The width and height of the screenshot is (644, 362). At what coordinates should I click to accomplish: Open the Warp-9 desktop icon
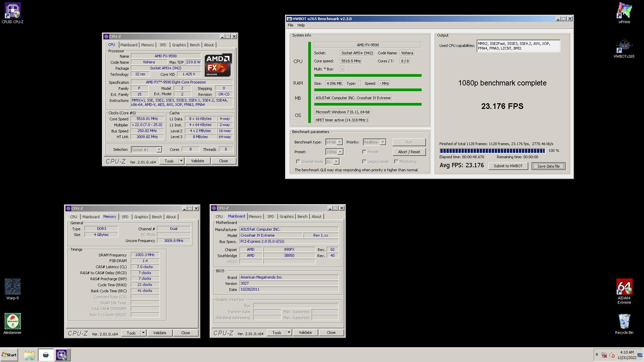click(x=12, y=290)
